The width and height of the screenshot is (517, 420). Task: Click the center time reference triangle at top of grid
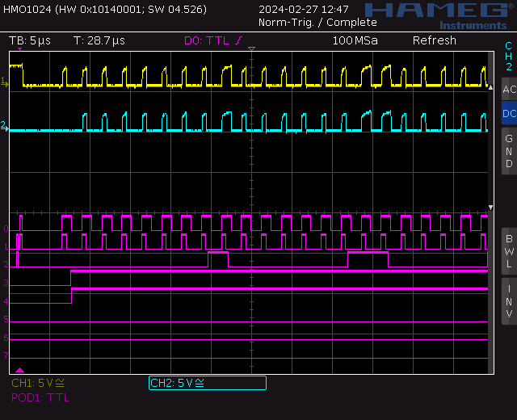tap(251, 50)
